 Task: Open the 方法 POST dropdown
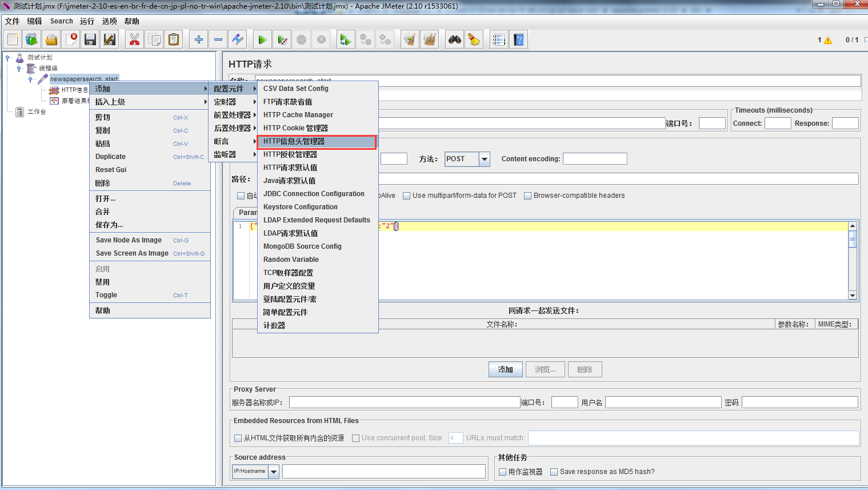point(485,159)
